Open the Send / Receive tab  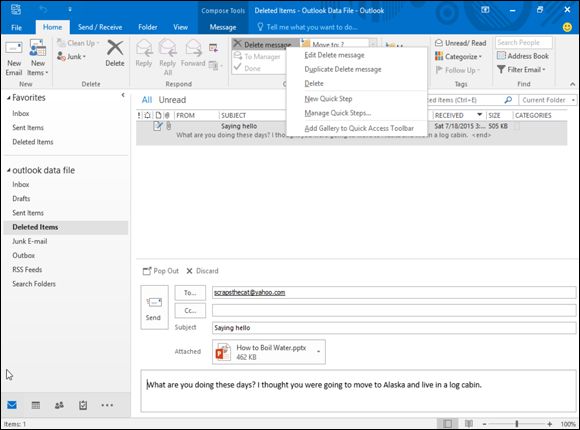pyautogui.click(x=100, y=27)
